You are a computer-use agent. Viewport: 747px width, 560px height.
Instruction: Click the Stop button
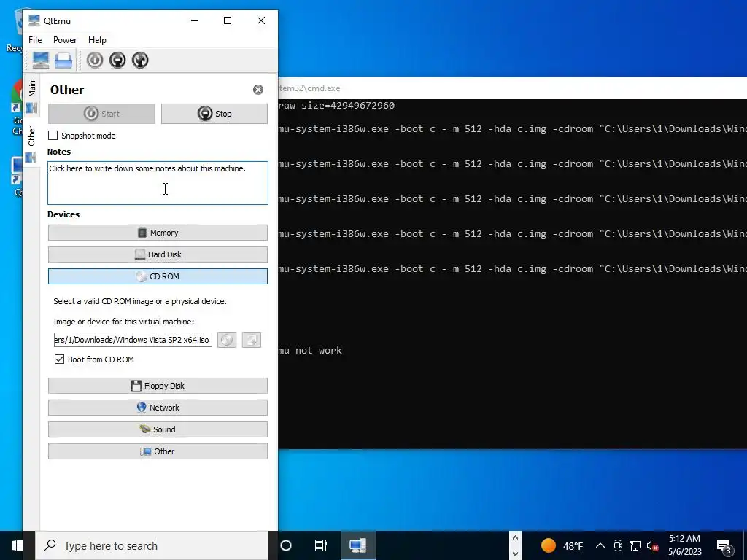214,114
